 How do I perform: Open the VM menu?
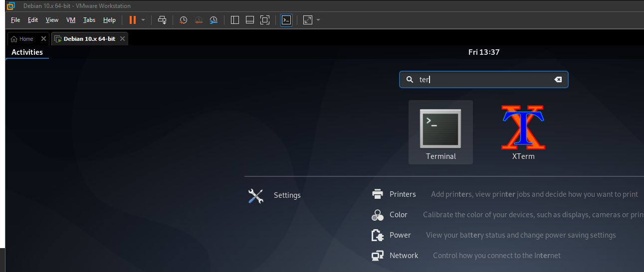[71, 20]
